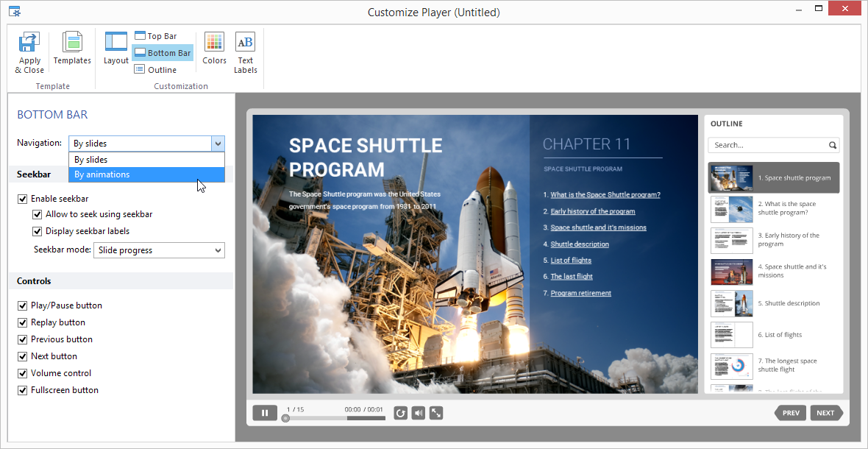Click the replay button in player
868x449 pixels.
click(400, 412)
